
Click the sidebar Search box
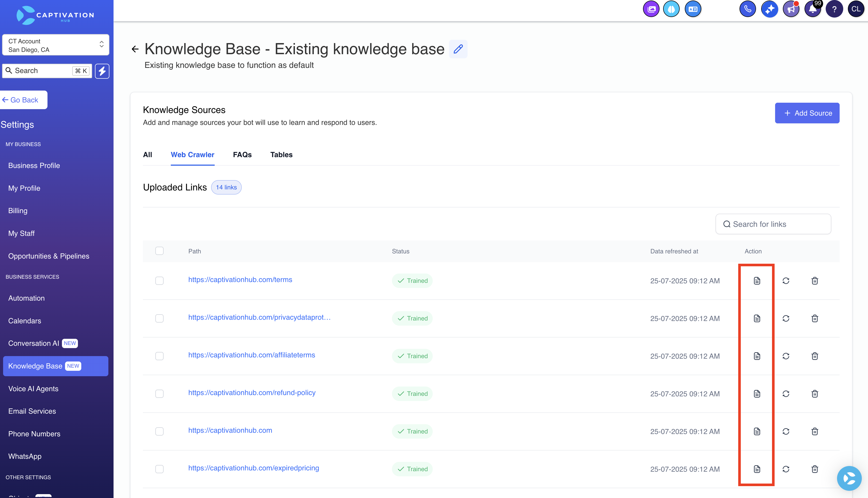(47, 71)
